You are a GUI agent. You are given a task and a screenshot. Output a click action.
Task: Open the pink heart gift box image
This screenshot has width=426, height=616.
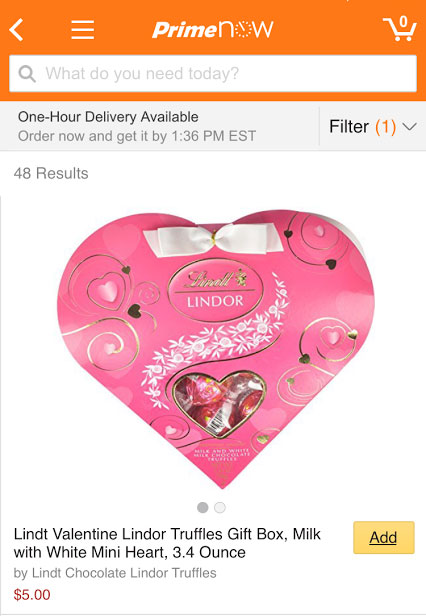(215, 349)
